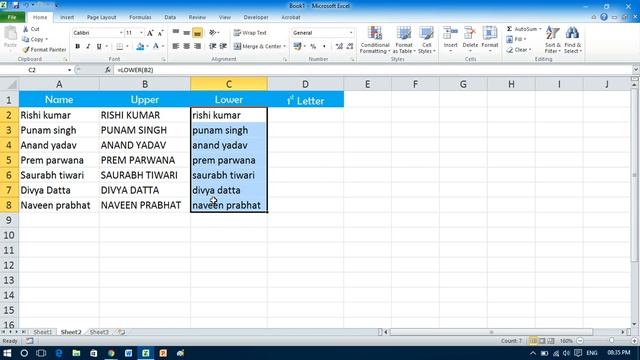Screen dimensions: 640x360
Task: Click the Find & Select binoculars icon
Action: [x=572, y=33]
